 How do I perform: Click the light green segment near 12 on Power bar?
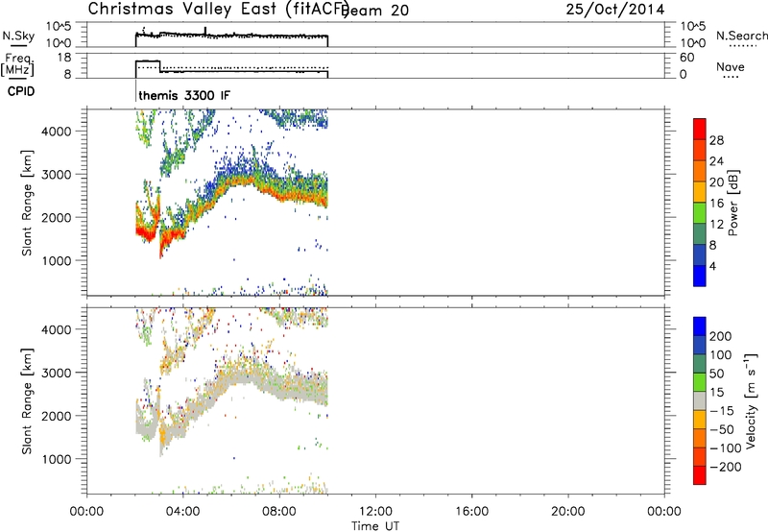tap(700, 213)
